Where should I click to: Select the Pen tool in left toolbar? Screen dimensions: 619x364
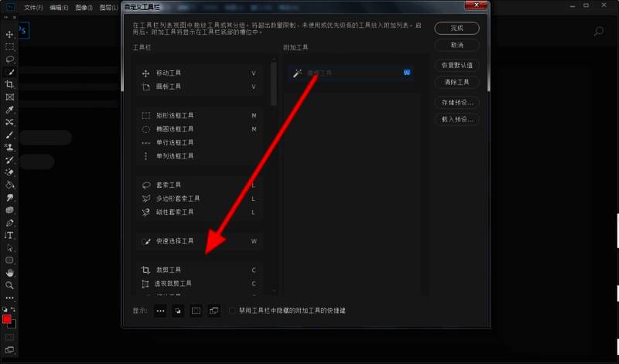[9, 223]
